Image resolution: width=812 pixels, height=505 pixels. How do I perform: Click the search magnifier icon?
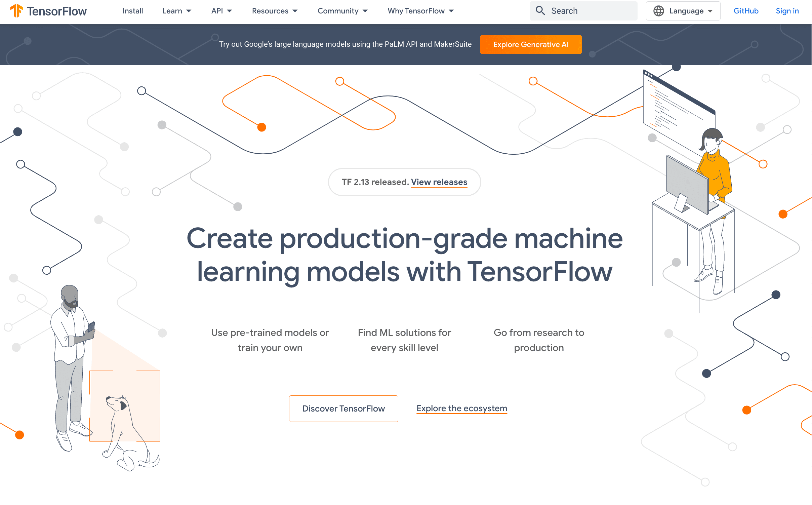(x=540, y=10)
